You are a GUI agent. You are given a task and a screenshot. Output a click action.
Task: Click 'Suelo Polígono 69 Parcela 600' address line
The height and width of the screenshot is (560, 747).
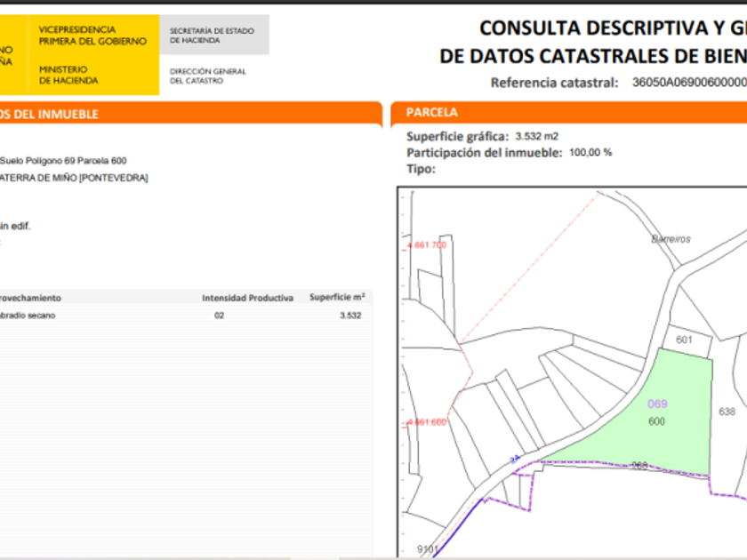click(63, 161)
